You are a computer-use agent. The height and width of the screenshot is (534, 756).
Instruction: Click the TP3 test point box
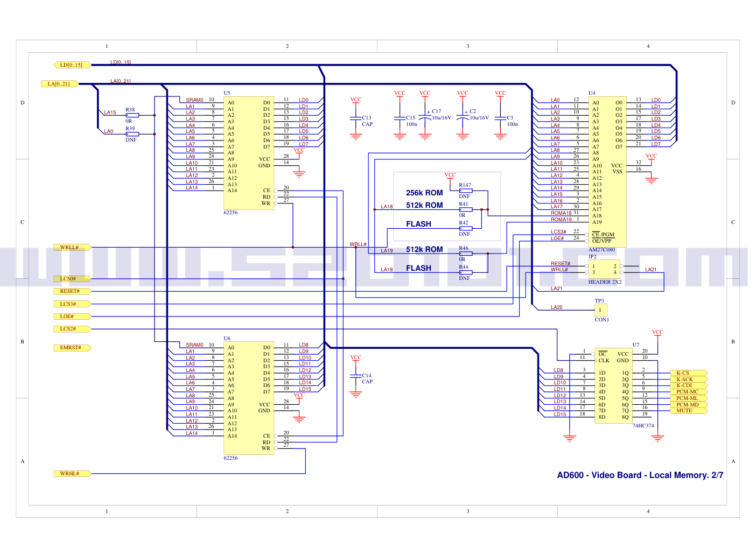(x=601, y=310)
